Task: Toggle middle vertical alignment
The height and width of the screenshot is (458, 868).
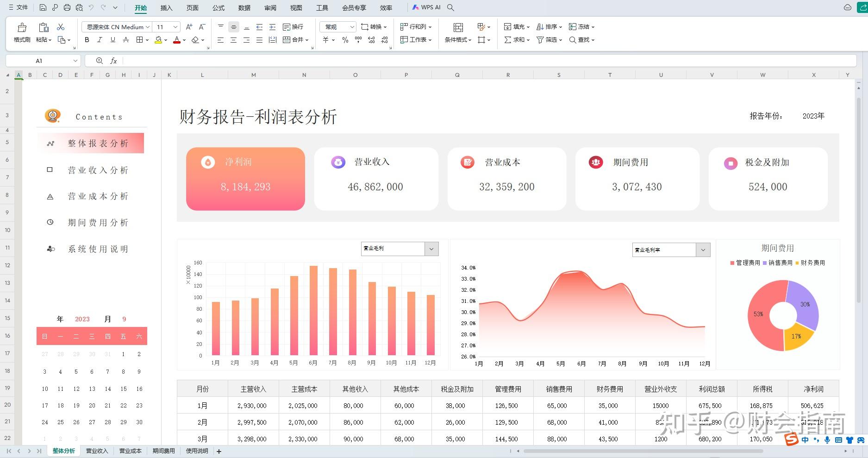Action: coord(234,27)
